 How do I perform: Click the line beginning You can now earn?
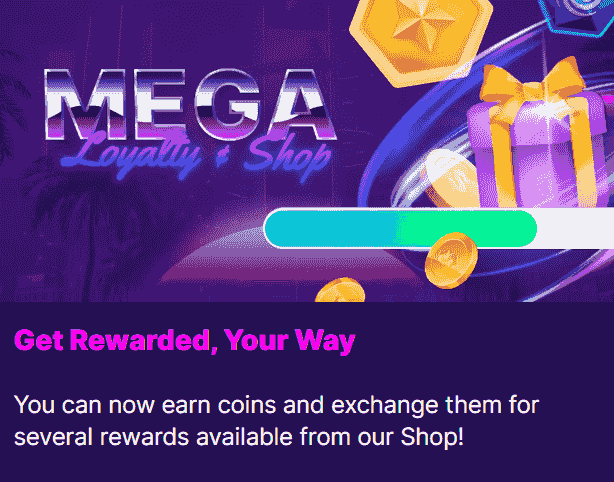tap(276, 405)
